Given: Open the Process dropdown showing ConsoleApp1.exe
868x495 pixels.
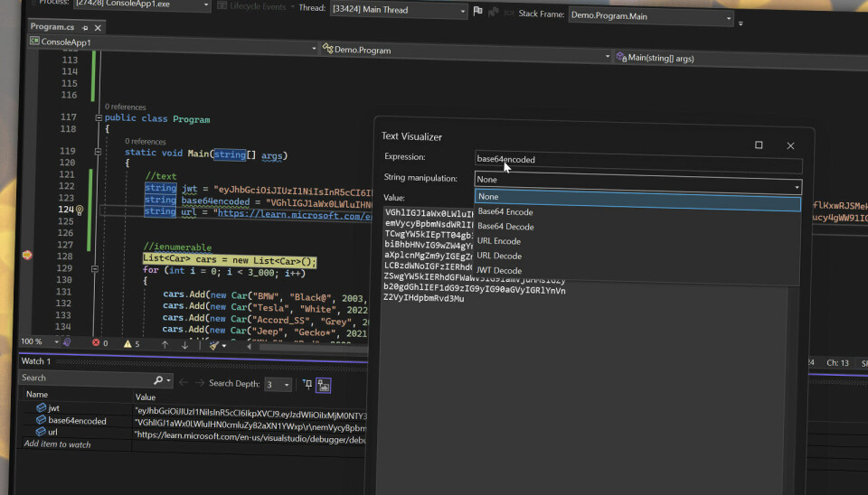Looking at the screenshot, I should pos(141,4).
